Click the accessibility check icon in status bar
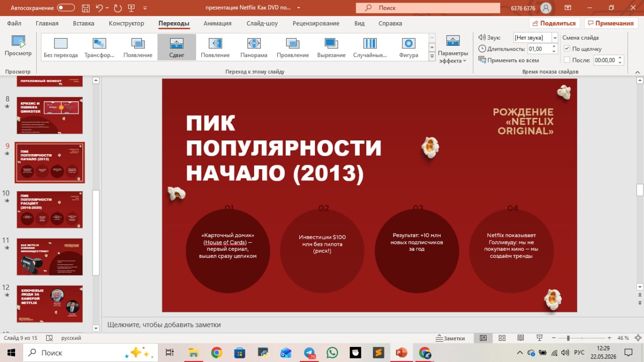The image size is (644, 362). tap(49, 338)
